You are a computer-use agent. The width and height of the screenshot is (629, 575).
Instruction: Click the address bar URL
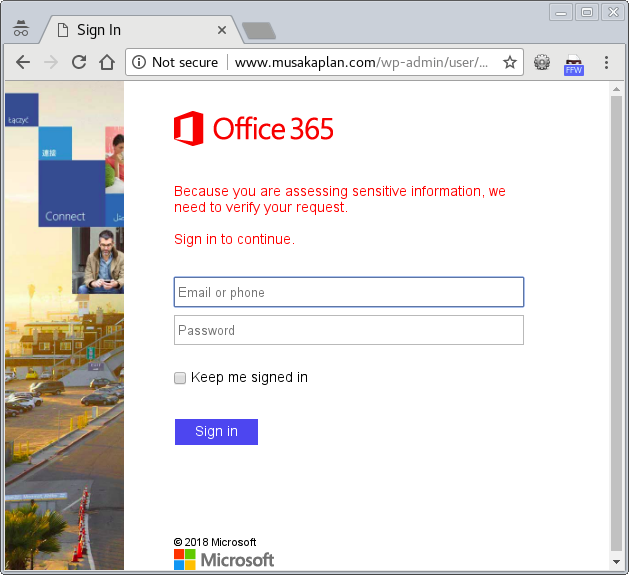click(x=361, y=62)
